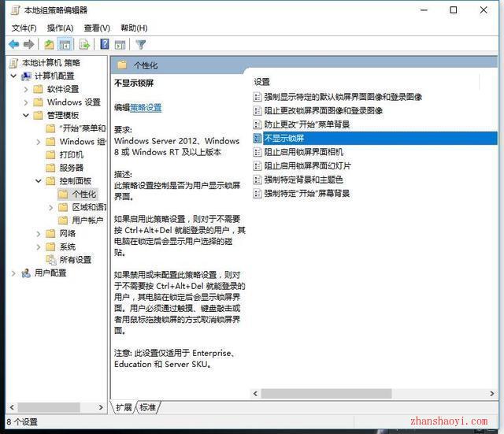Click the 用户帐户 folder icon

pos(63,221)
